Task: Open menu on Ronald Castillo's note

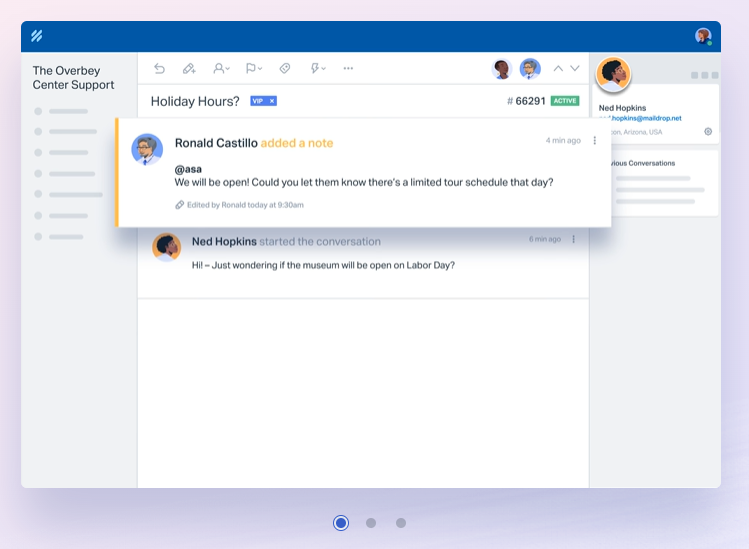Action: point(595,140)
